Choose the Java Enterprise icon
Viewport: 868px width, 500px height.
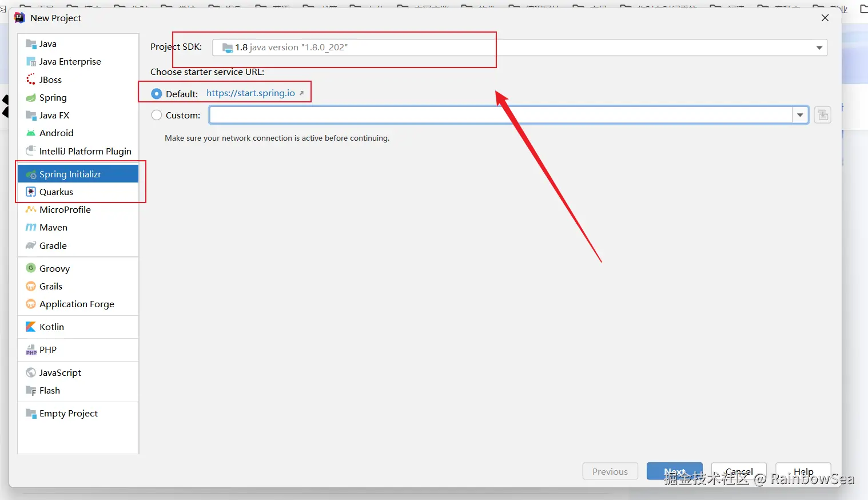point(31,62)
